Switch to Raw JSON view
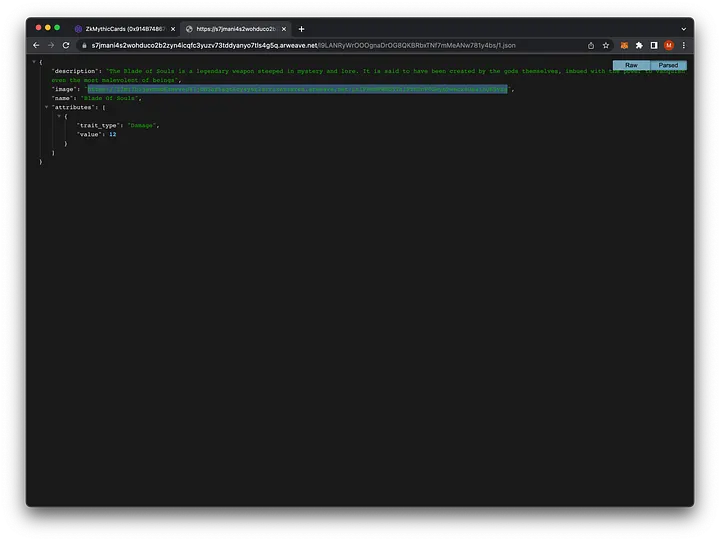The width and height of the screenshot is (720, 541). (631, 65)
